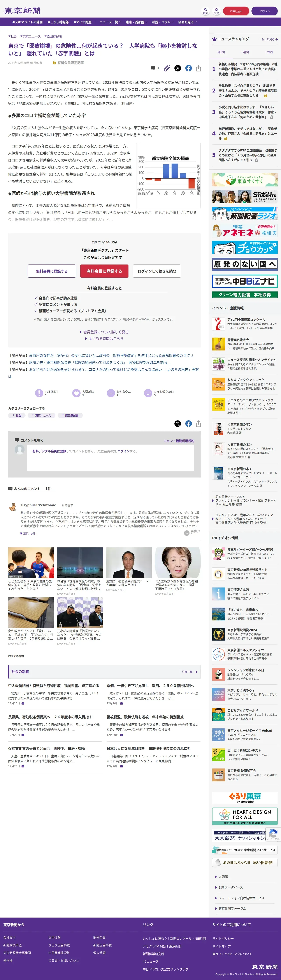
Task: Click the #原田遼記者 tag above the headline
Action: pos(53,36)
